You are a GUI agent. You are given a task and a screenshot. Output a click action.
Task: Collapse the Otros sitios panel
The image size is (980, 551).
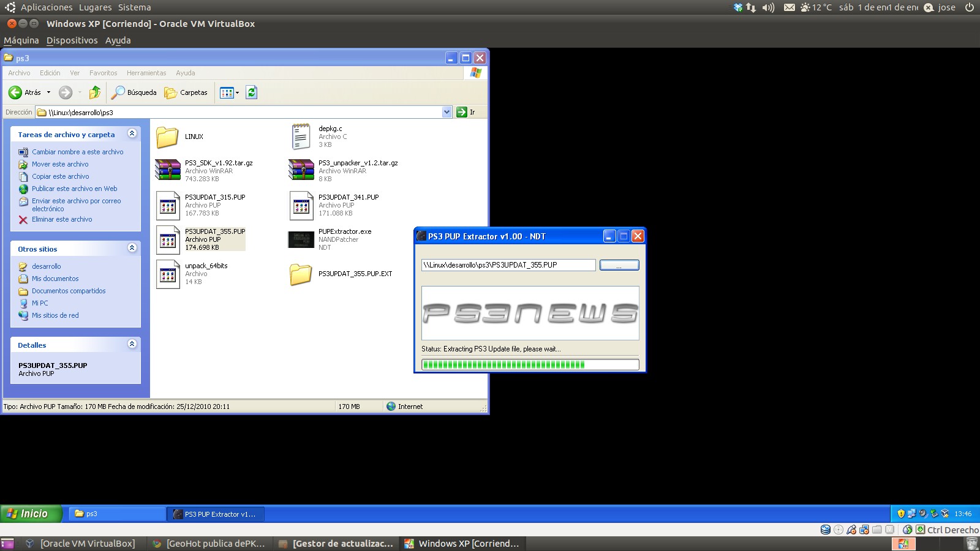(x=132, y=248)
